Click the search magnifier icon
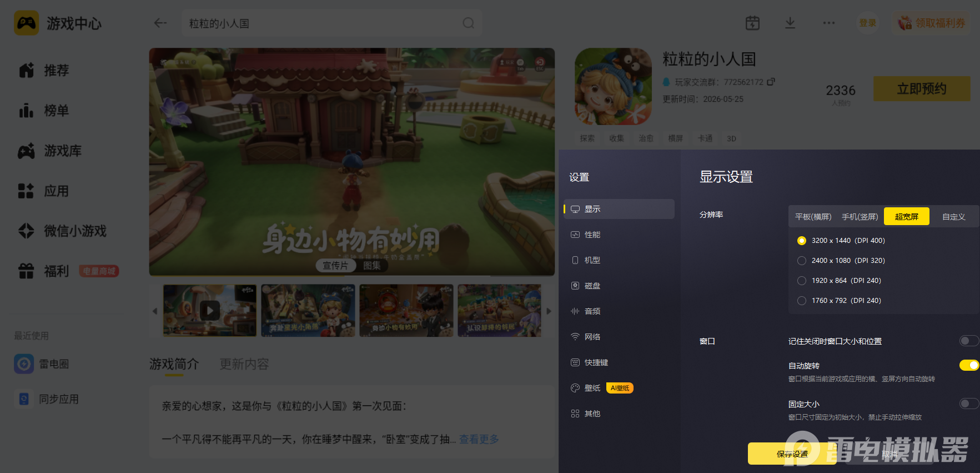 pyautogui.click(x=469, y=23)
